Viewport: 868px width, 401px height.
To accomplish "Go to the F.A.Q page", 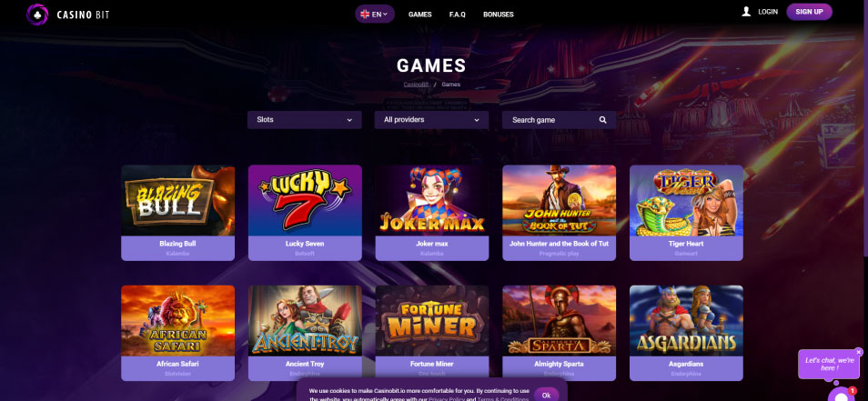I will pos(458,15).
